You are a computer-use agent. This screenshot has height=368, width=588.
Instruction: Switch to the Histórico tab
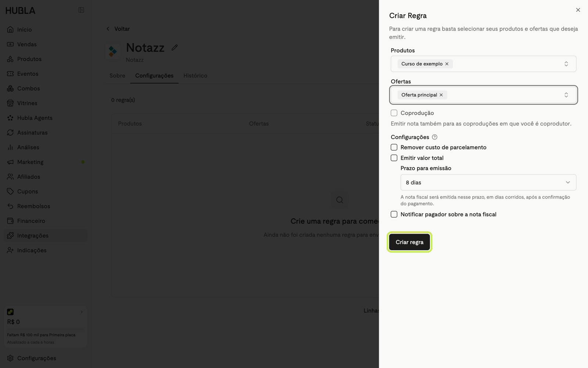click(195, 75)
